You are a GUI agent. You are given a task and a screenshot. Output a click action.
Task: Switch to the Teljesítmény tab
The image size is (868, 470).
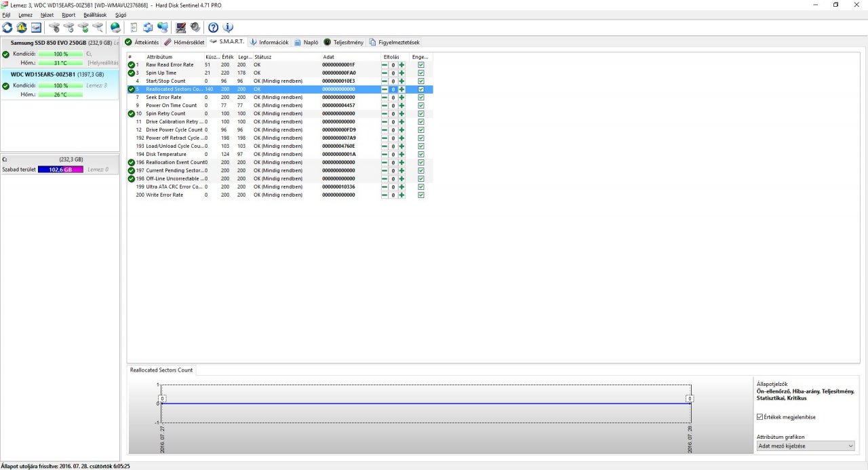pyautogui.click(x=344, y=42)
